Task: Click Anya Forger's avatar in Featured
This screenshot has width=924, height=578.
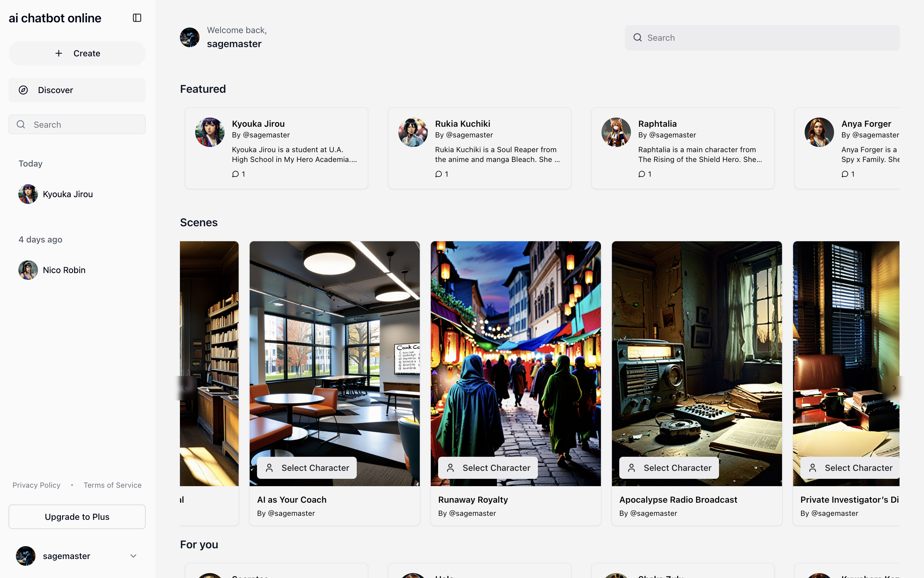Action: point(819,132)
